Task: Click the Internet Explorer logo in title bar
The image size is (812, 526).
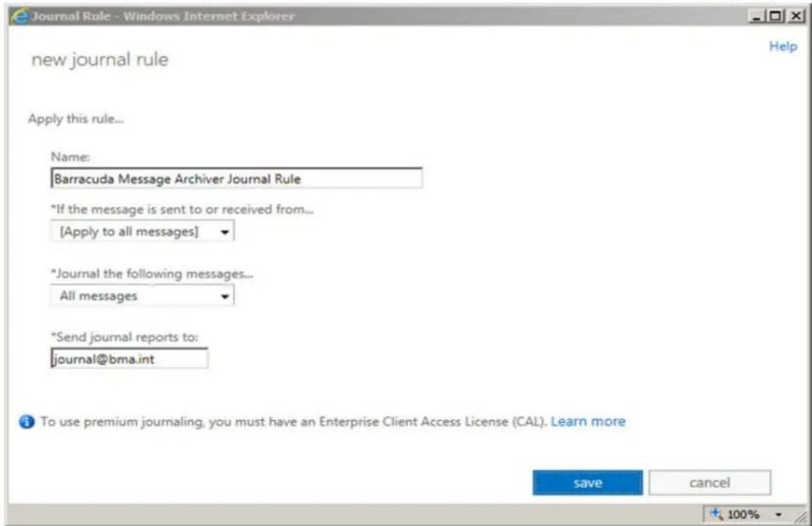Action: coord(20,16)
